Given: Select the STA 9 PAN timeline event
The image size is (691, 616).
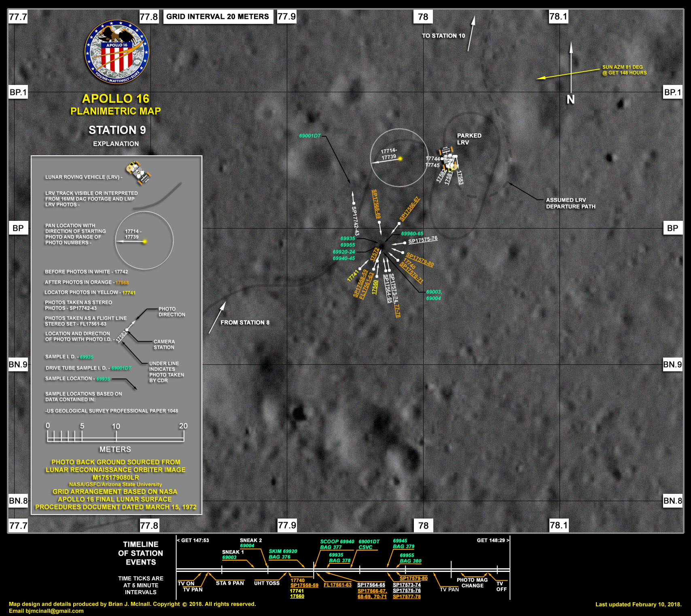Looking at the screenshot, I should (x=230, y=583).
